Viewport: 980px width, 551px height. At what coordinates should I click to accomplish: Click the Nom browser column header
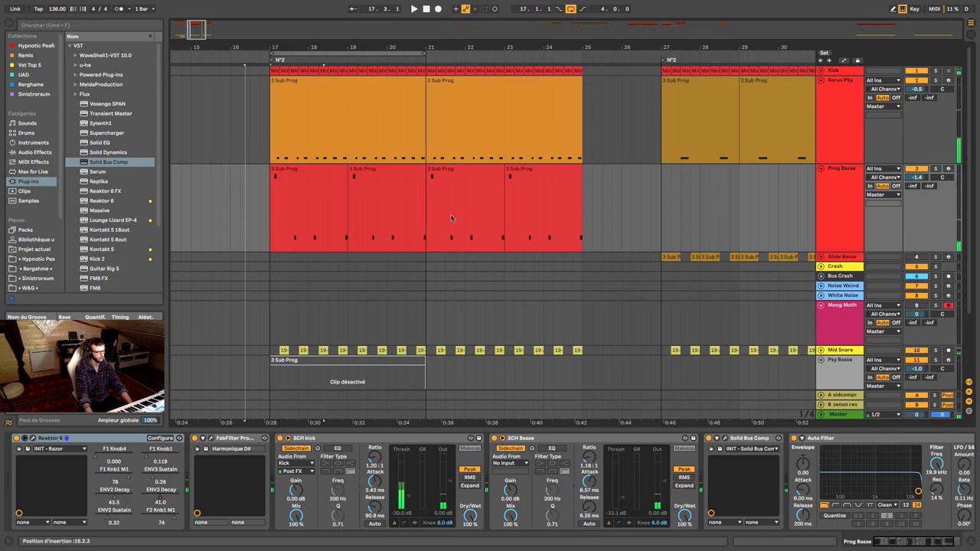(109, 36)
